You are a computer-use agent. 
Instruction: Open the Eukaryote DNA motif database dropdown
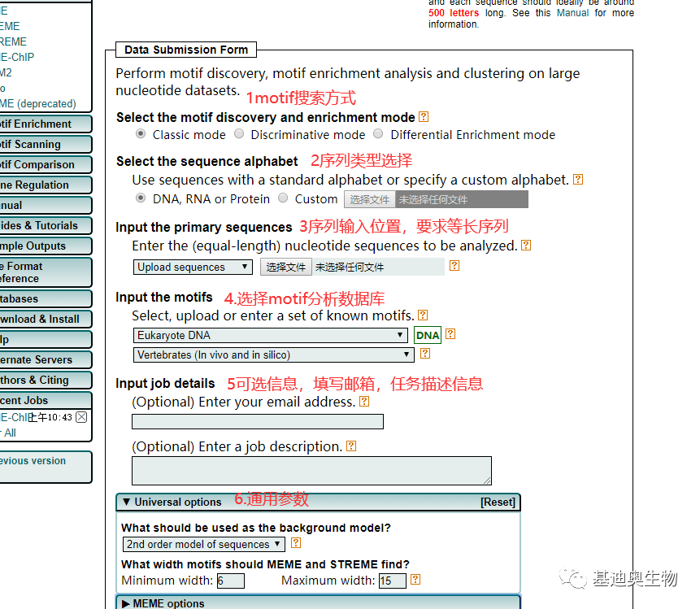(x=271, y=335)
